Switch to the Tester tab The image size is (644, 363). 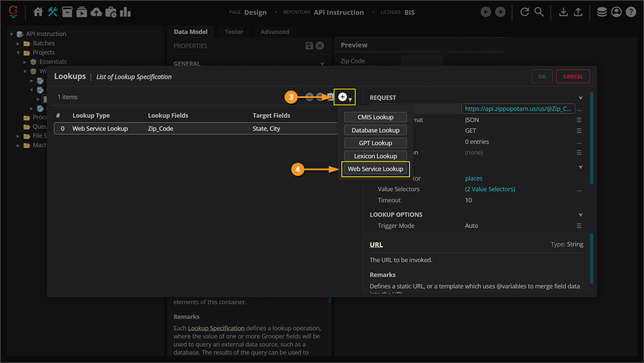click(234, 32)
